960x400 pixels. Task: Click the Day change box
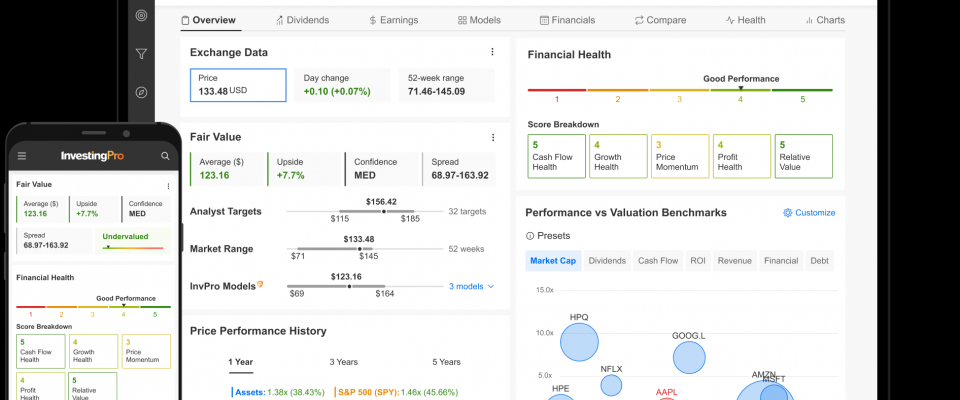[x=343, y=85]
